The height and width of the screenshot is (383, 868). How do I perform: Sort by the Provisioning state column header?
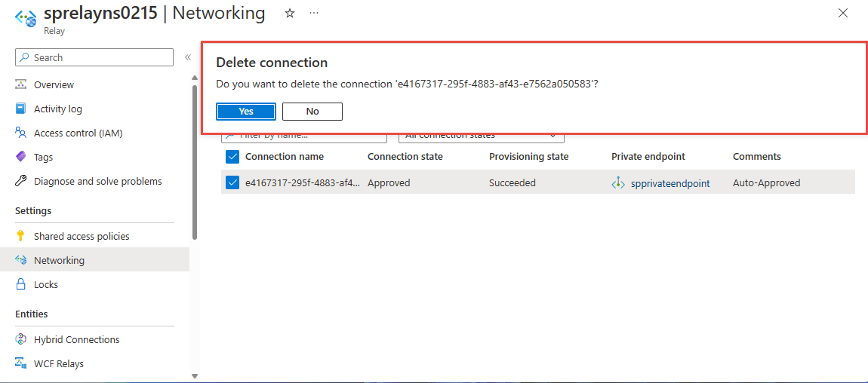point(528,156)
